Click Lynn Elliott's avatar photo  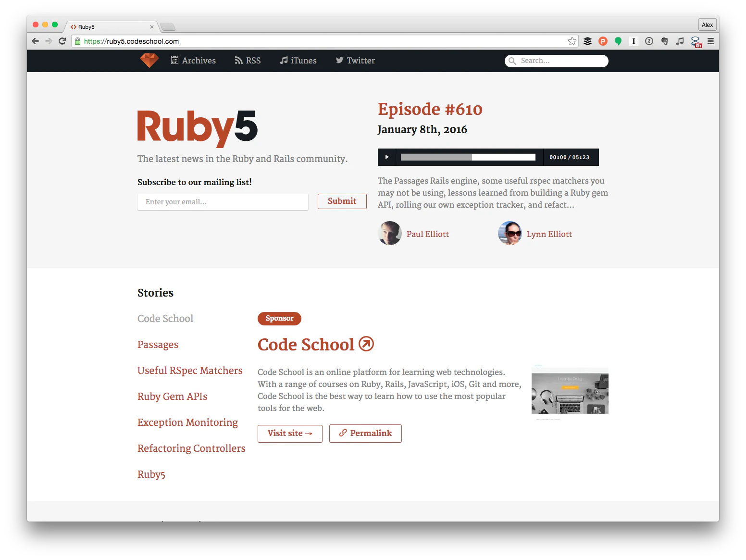(510, 233)
